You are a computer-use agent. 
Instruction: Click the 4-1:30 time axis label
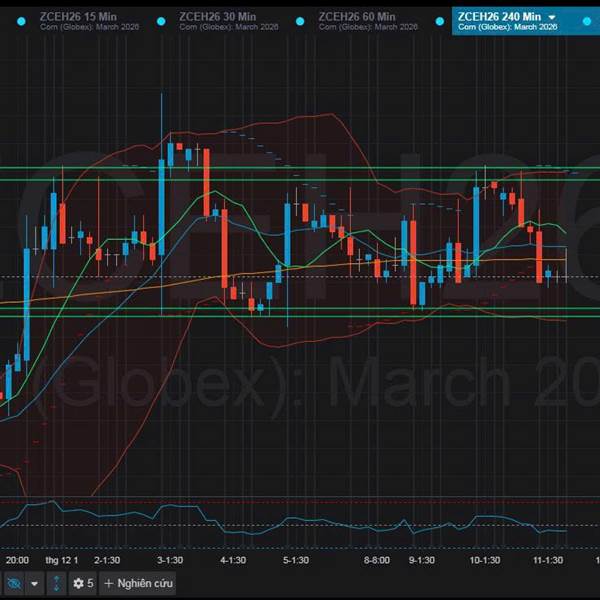coord(233,560)
